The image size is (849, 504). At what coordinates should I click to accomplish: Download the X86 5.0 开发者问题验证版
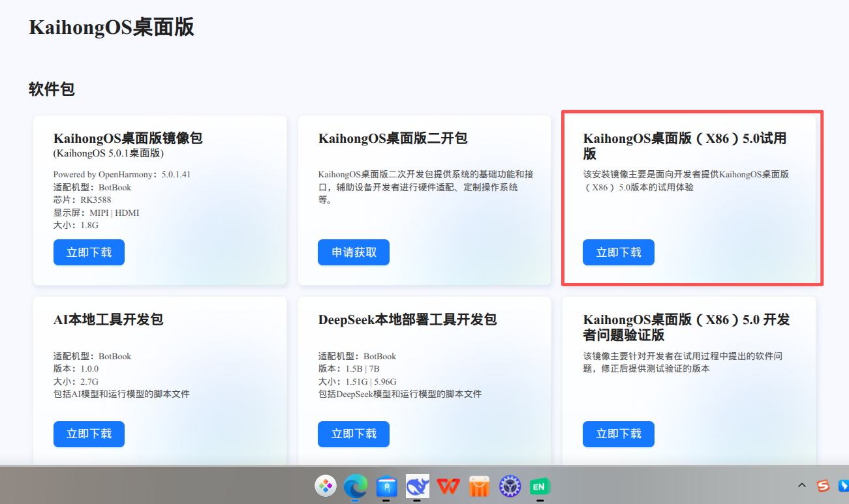(619, 434)
